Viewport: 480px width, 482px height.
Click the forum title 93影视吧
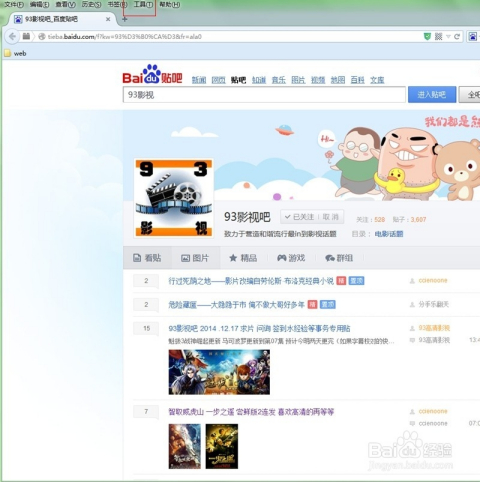pos(247,217)
